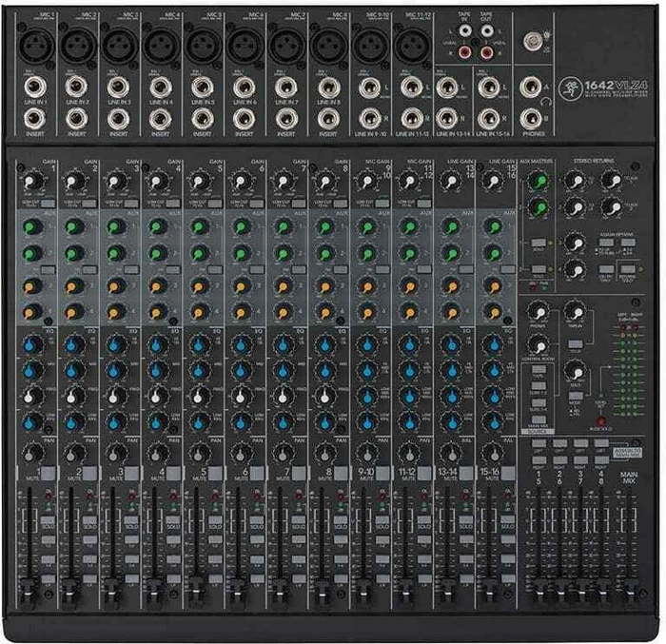
Task: Click the channel 7 INSERT jack
Action: tap(286, 119)
